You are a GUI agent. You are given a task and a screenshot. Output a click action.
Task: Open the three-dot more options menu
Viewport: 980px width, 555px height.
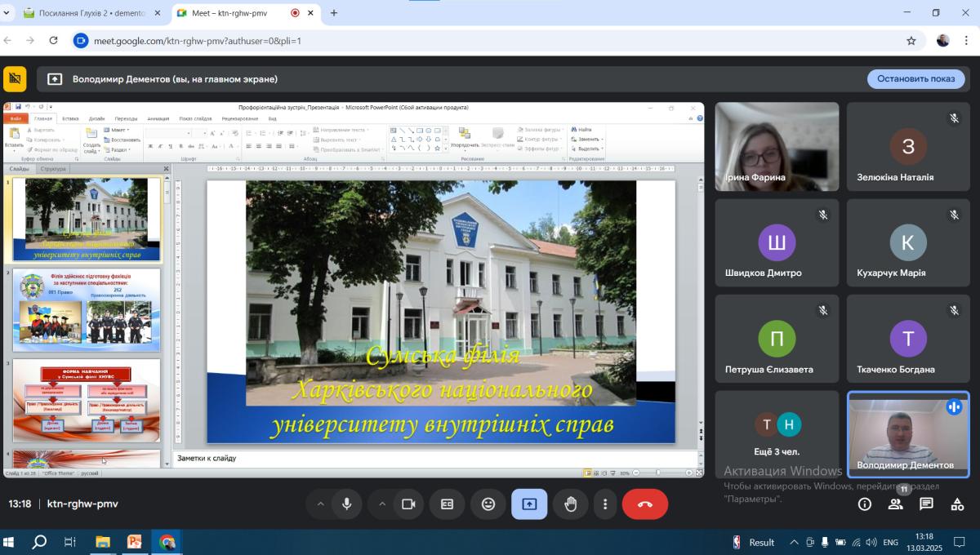[604, 504]
